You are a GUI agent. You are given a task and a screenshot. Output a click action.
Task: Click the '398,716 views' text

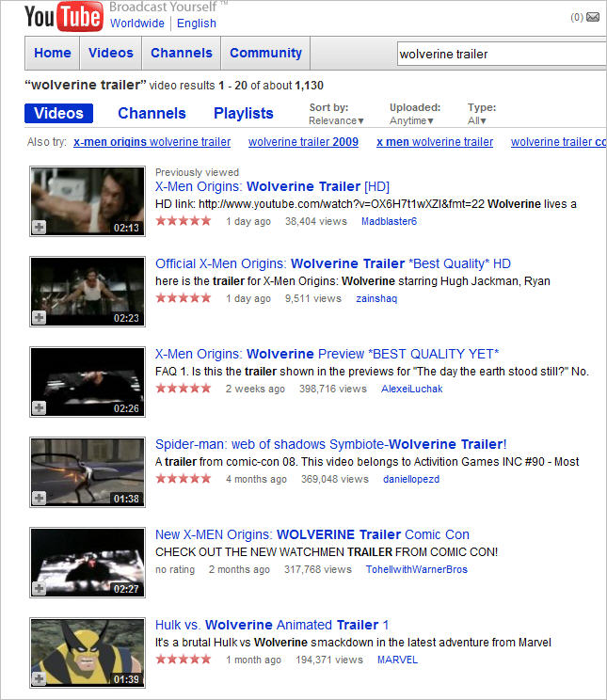point(333,389)
